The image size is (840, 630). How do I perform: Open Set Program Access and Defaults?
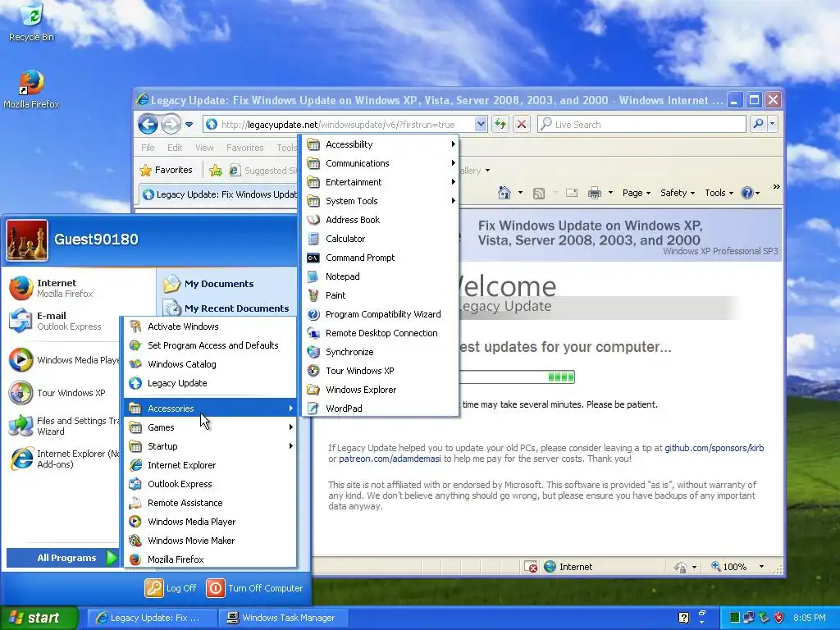point(211,345)
